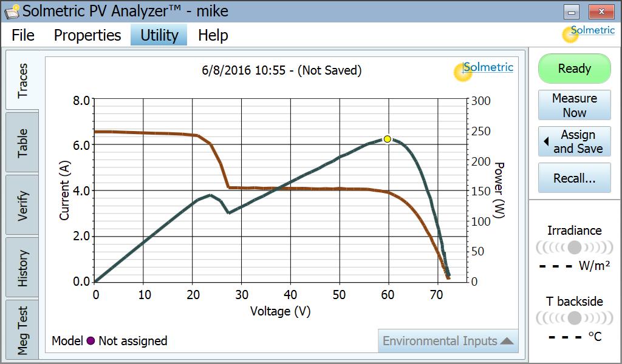Screen dimensions: 622x364
Task: Click the yellow max power point marker
Action: click(387, 139)
